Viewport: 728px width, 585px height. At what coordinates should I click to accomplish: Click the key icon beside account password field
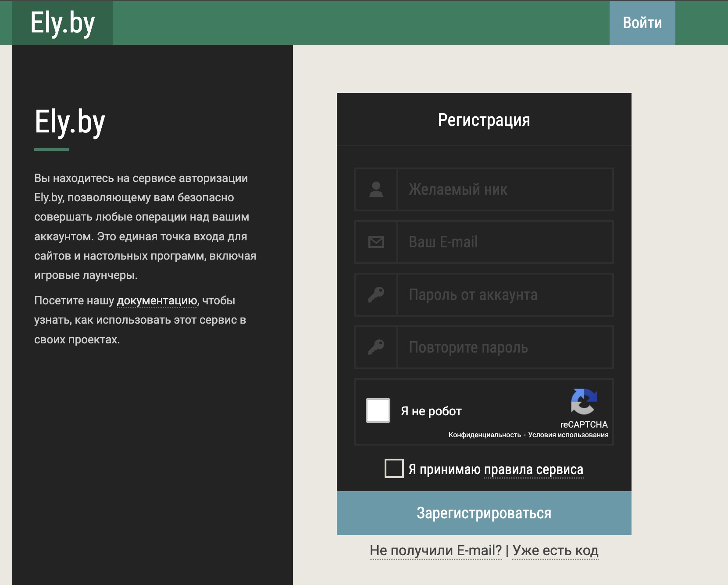pyautogui.click(x=376, y=295)
